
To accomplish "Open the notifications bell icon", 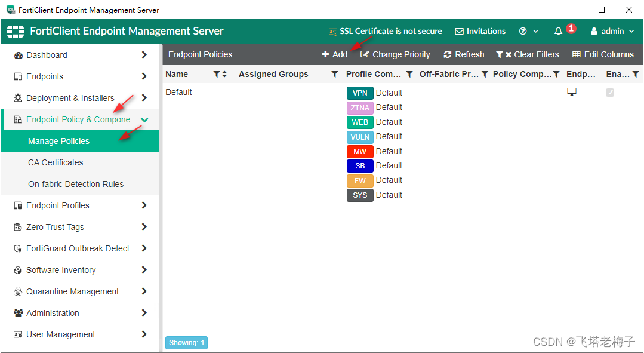I will tap(558, 31).
